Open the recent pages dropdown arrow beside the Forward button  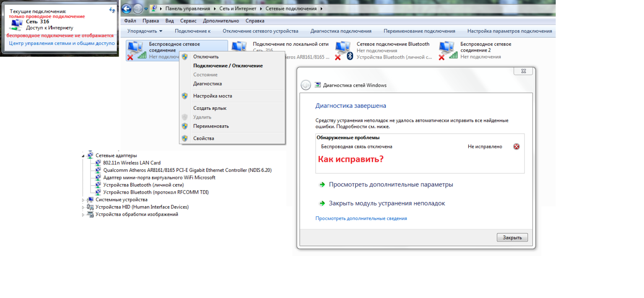point(145,9)
